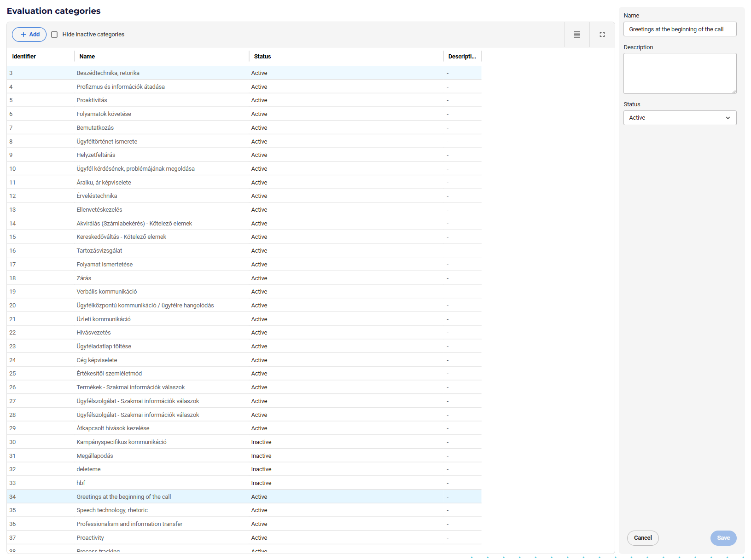Click the plus Add button
The height and width of the screenshot is (560, 751).
[x=29, y=35]
